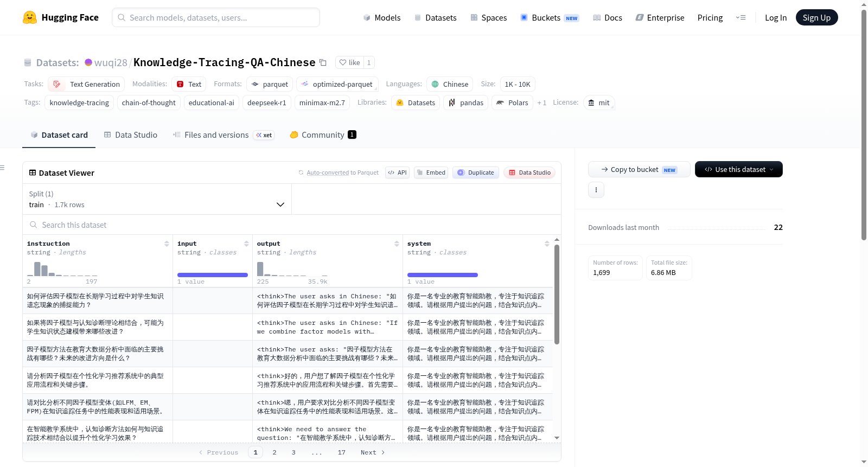The image size is (868, 467).
Task: Copy dataset name with the copy icon
Action: point(323,62)
